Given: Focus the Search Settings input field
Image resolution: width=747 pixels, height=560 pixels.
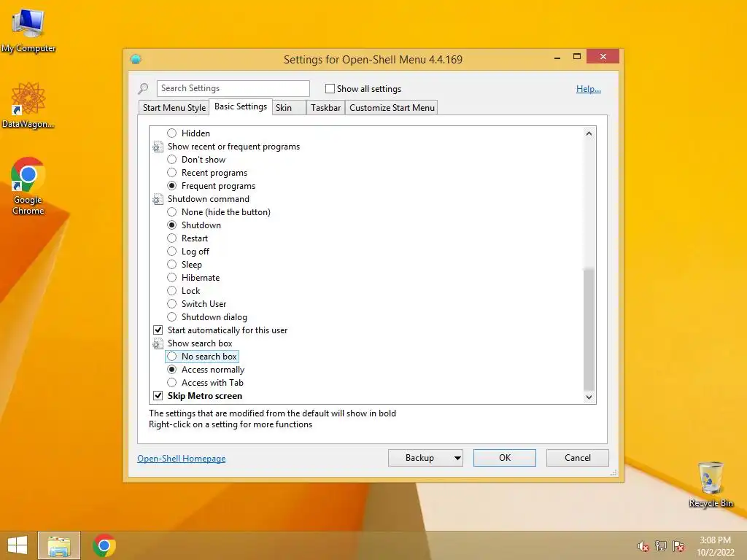Looking at the screenshot, I should pyautogui.click(x=233, y=88).
